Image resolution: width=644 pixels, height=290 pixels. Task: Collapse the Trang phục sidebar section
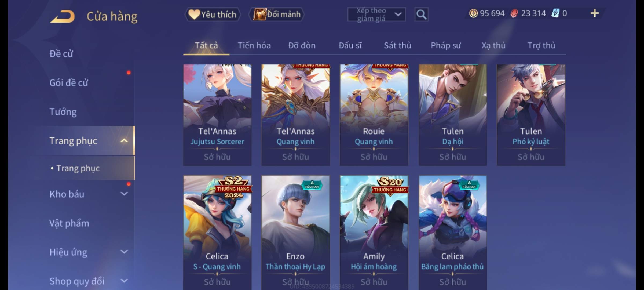coord(124,141)
